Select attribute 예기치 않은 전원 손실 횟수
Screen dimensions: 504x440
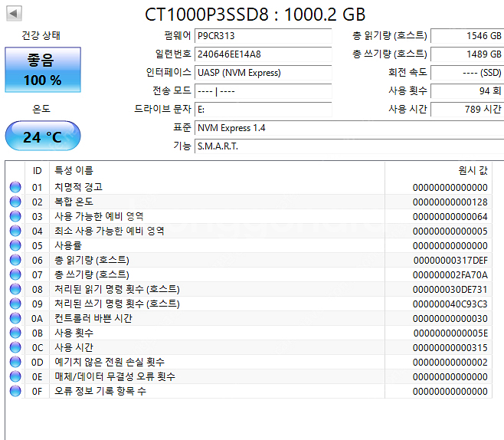click(x=110, y=362)
